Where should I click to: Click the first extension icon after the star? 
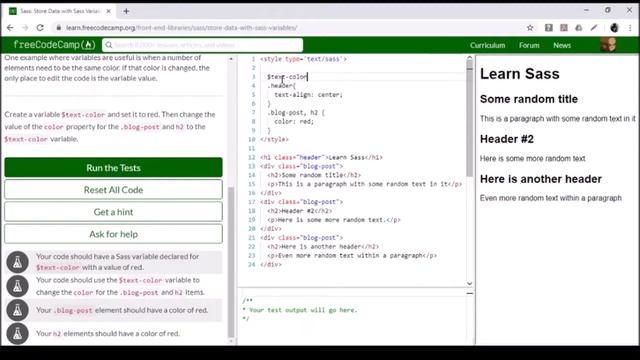coord(549,28)
